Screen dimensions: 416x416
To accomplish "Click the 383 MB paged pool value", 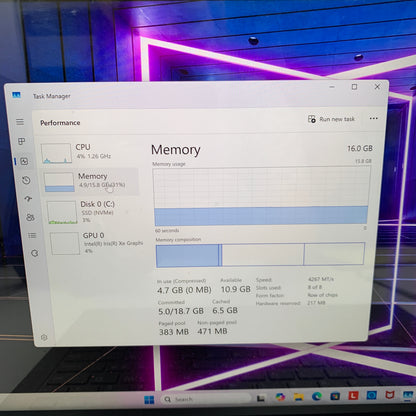I will click(174, 332).
